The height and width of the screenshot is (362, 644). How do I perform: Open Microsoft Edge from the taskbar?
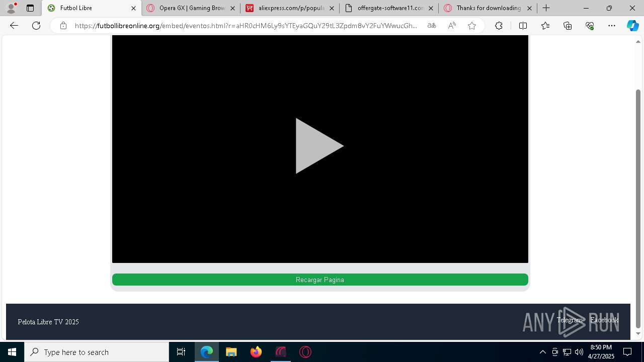pyautogui.click(x=207, y=352)
